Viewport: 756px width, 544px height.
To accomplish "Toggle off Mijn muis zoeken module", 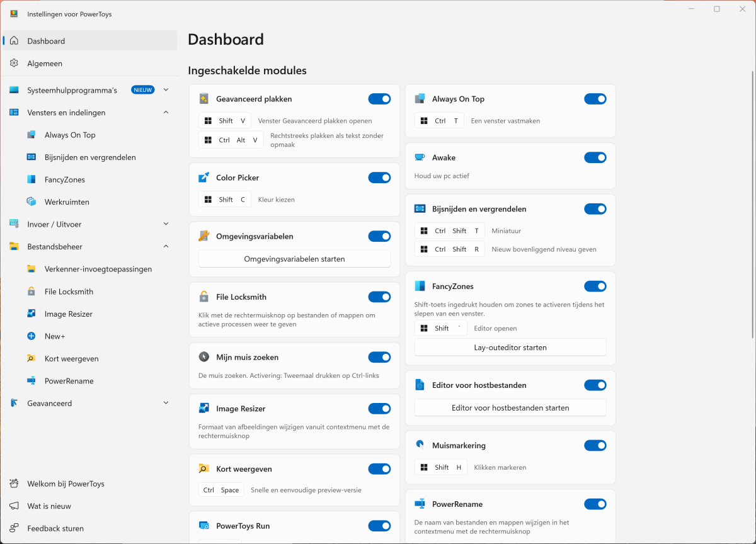I will pyautogui.click(x=379, y=357).
